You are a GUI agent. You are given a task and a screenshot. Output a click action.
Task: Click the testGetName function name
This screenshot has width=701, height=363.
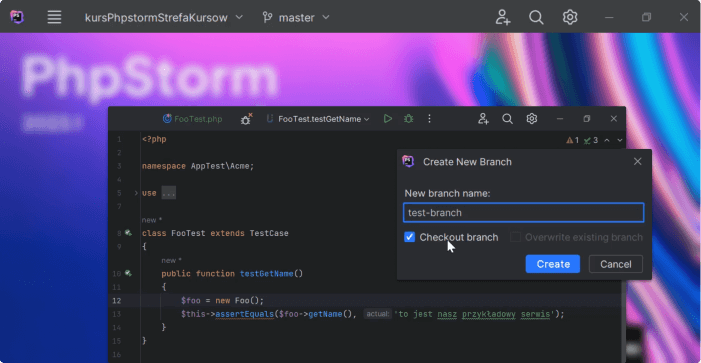pyautogui.click(x=266, y=274)
